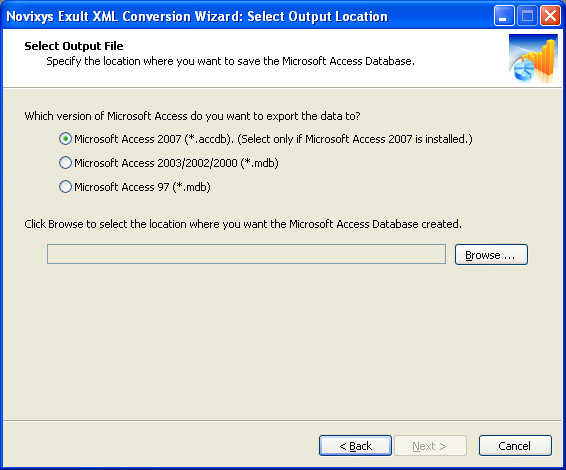This screenshot has width=566, height=470.
Task: Go back with the < Back button
Action: click(x=355, y=446)
